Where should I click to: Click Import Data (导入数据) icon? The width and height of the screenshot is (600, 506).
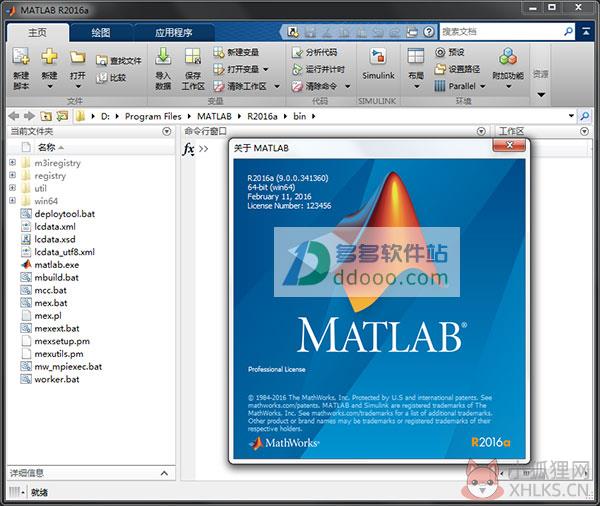click(x=163, y=56)
